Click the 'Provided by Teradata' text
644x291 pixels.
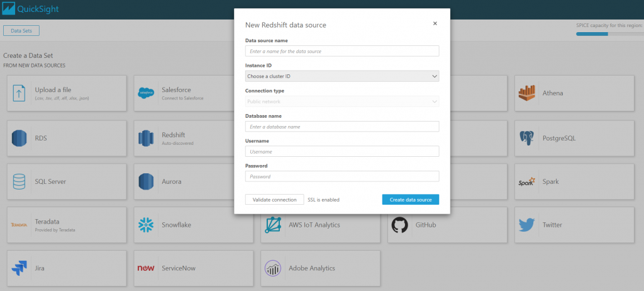55,230
